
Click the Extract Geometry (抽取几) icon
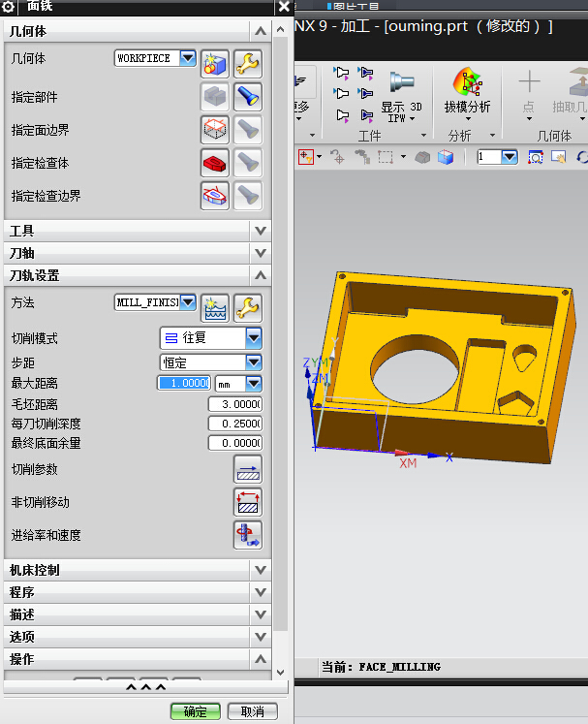coord(577,82)
